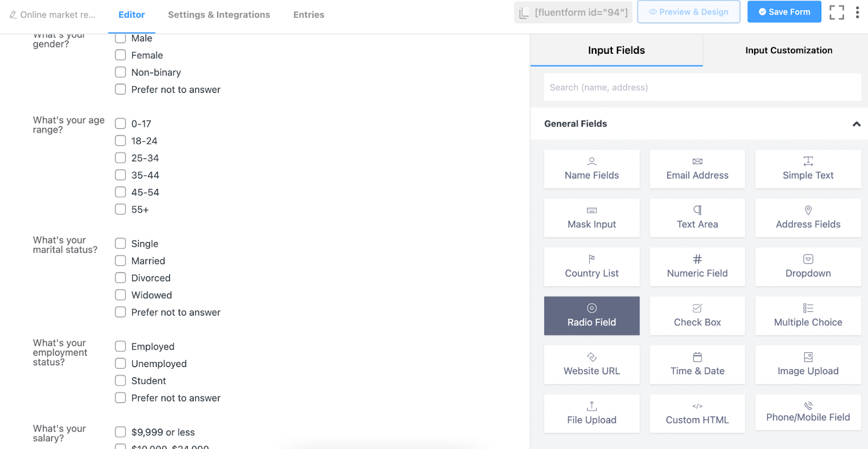The image size is (868, 449).
Task: Add a Dropdown field to form
Action: 808,267
